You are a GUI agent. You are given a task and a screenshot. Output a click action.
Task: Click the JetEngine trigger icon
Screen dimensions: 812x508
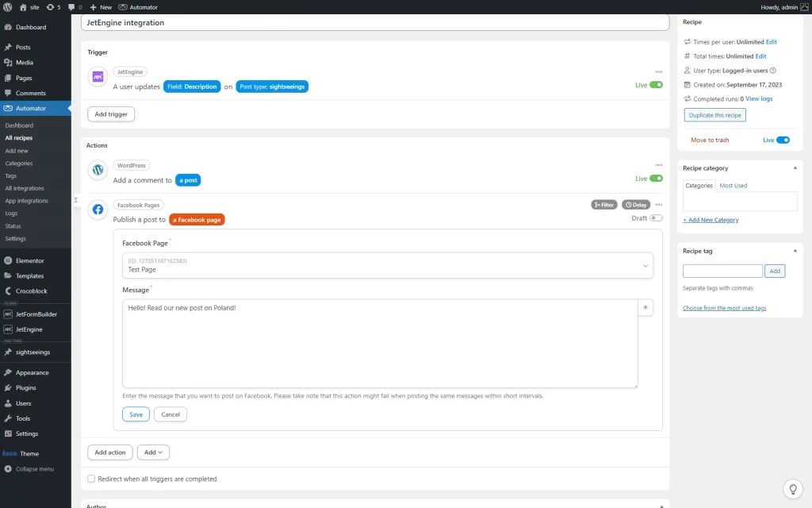click(98, 77)
